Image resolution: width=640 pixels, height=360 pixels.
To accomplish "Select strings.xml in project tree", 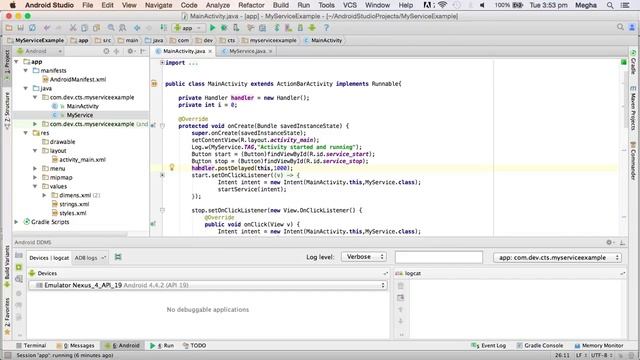I will pos(70,204).
